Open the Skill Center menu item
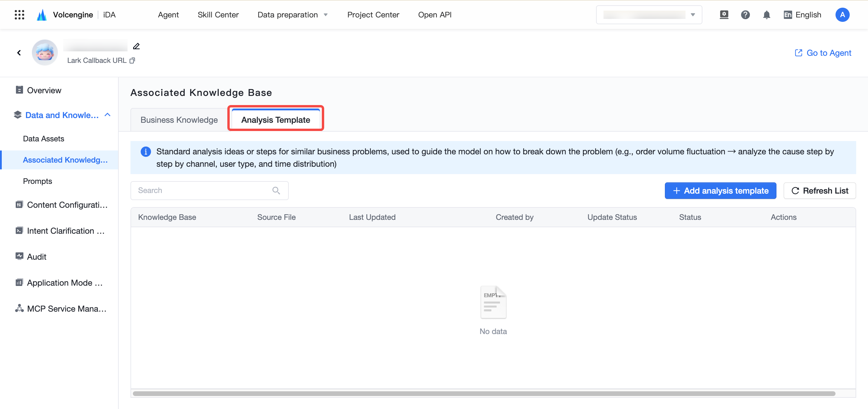The height and width of the screenshot is (409, 868). click(x=218, y=15)
